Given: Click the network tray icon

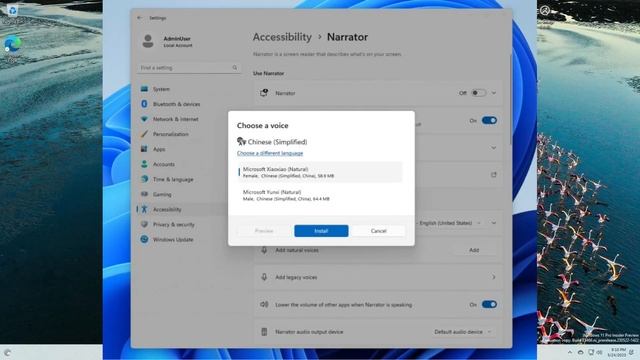Looking at the screenshot, I should click(591, 352).
